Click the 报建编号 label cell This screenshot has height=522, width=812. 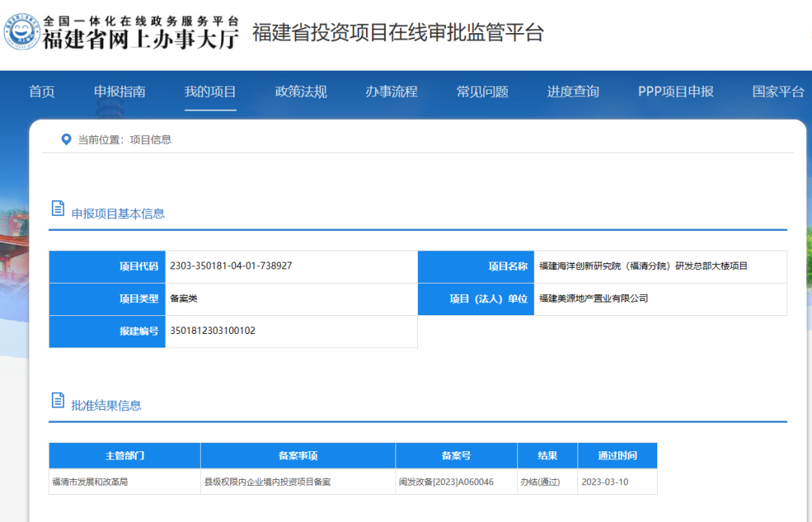coord(108,332)
